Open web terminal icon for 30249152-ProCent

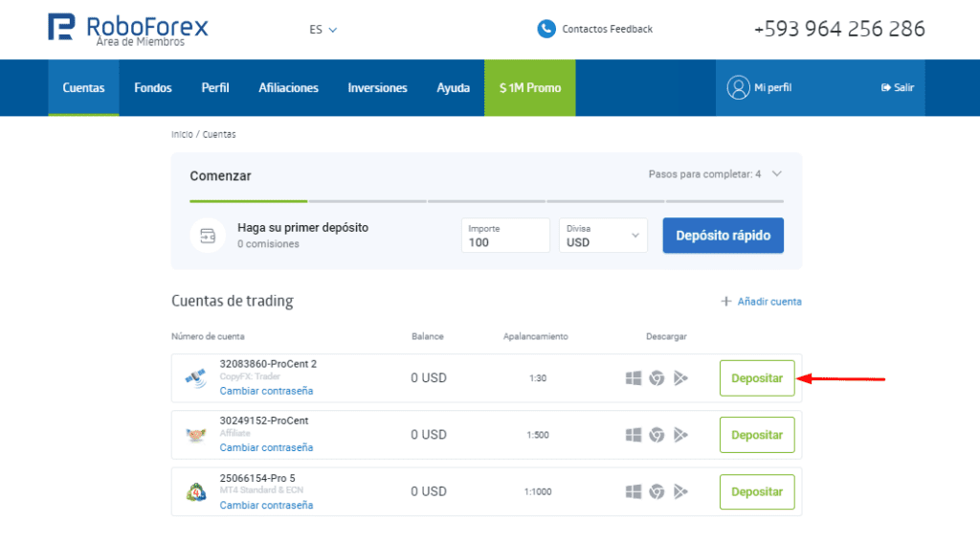pos(657,435)
